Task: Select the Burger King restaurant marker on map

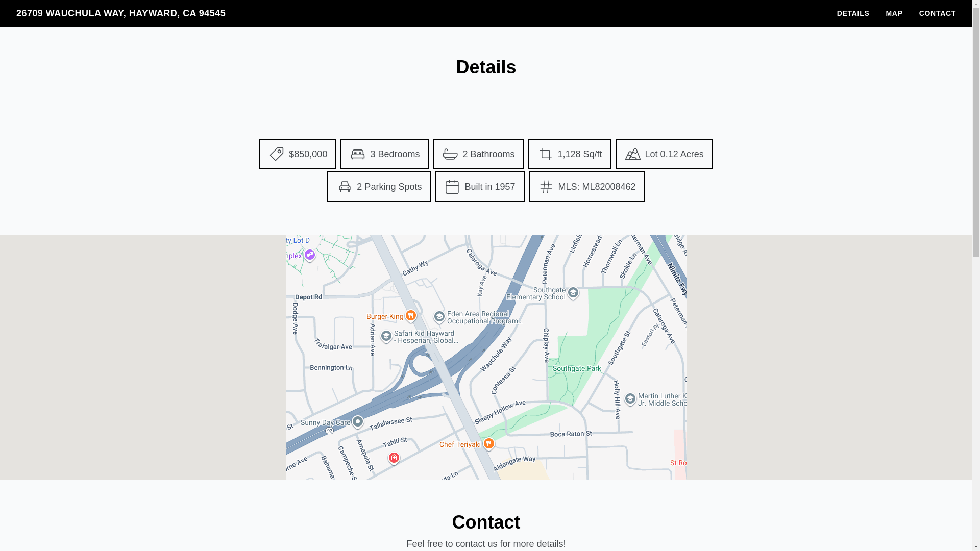Action: click(x=411, y=316)
